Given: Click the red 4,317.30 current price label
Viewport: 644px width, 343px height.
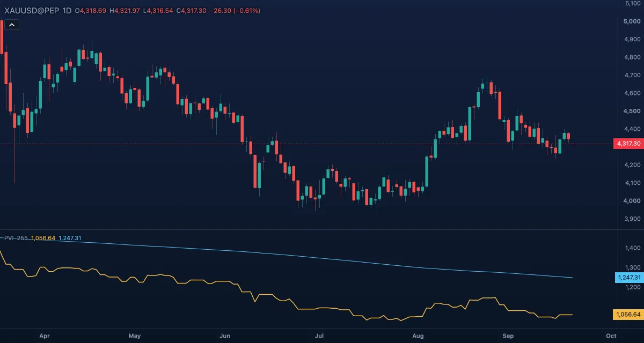Looking at the screenshot, I should tap(627, 144).
